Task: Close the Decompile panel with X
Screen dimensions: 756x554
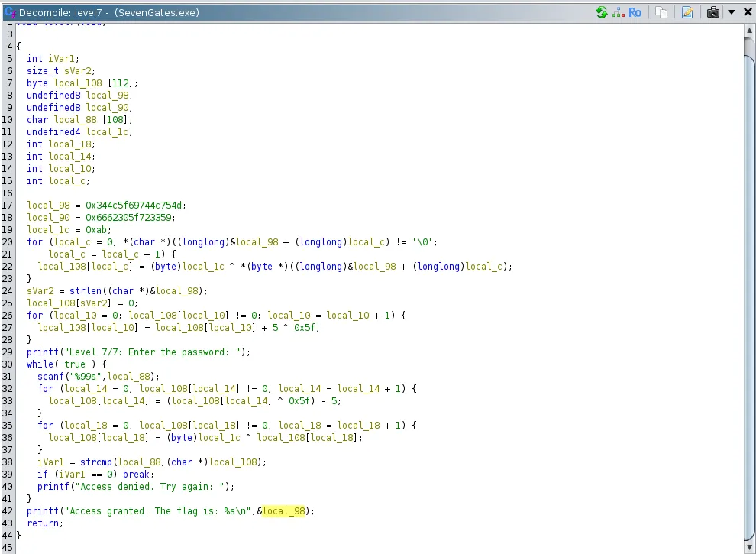Action: (x=748, y=12)
